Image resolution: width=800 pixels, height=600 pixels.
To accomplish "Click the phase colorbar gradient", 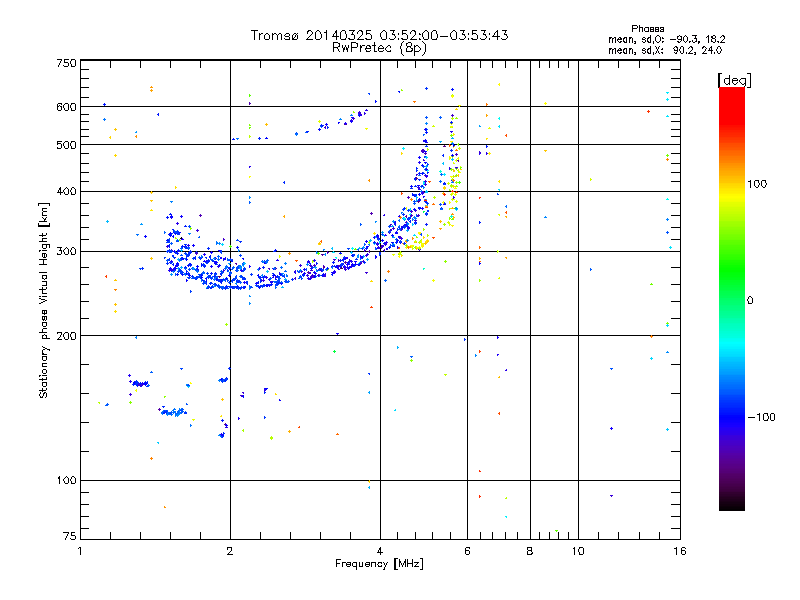I will tap(732, 298).
